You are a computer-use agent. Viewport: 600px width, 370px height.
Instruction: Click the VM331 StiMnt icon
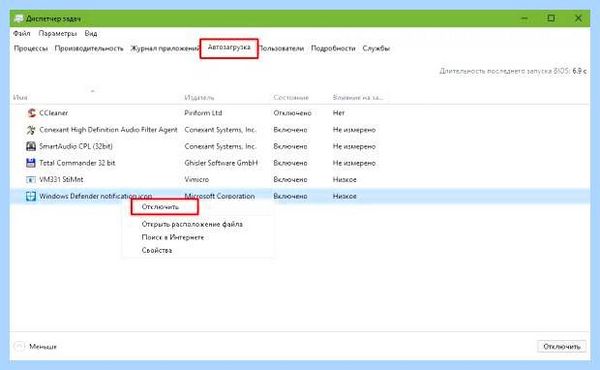pyautogui.click(x=31, y=179)
